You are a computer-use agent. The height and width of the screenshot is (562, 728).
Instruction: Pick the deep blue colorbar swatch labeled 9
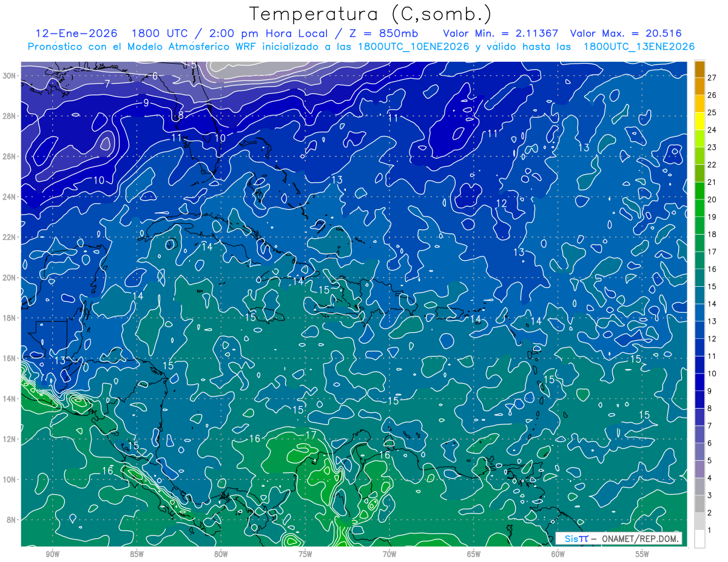[699, 383]
